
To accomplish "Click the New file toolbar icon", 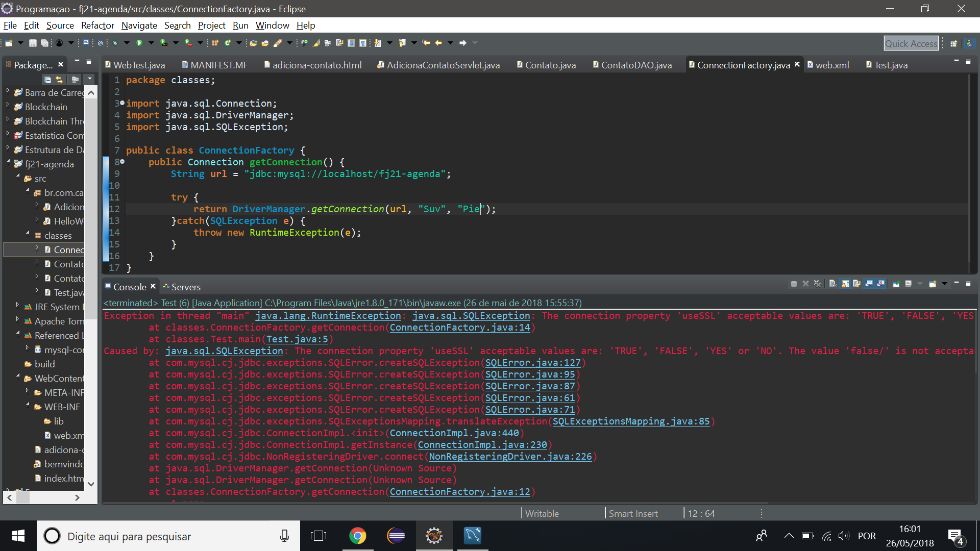I will [x=9, y=43].
